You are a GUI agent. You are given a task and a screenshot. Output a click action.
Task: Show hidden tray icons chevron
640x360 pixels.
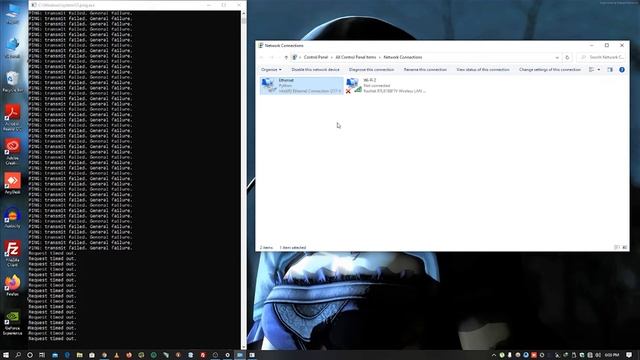[x=493, y=355]
